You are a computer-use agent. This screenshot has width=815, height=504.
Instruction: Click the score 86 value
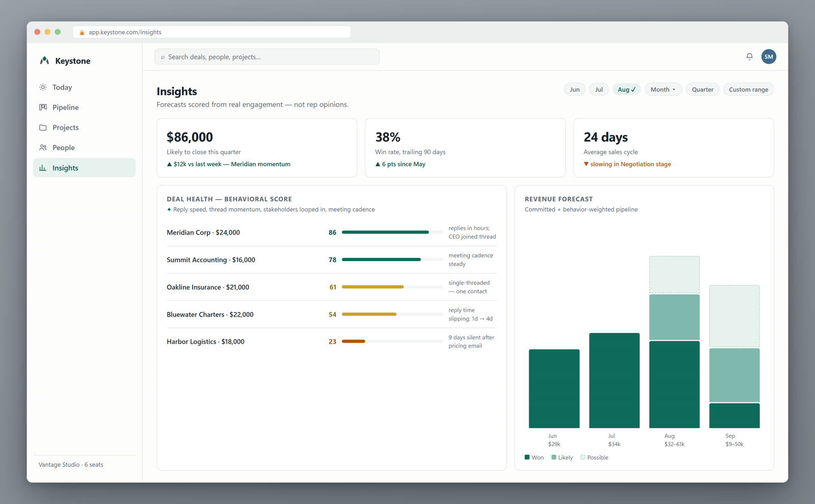click(x=332, y=233)
